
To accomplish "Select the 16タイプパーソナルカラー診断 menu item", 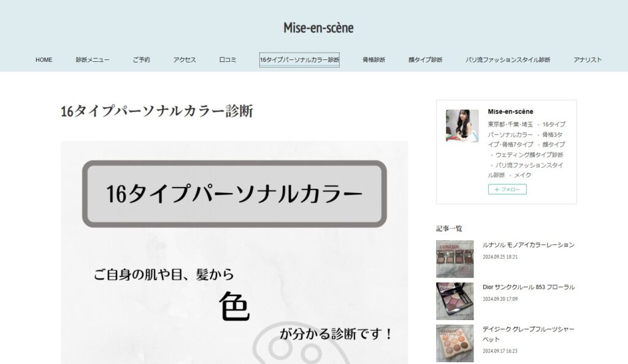I will [x=299, y=60].
